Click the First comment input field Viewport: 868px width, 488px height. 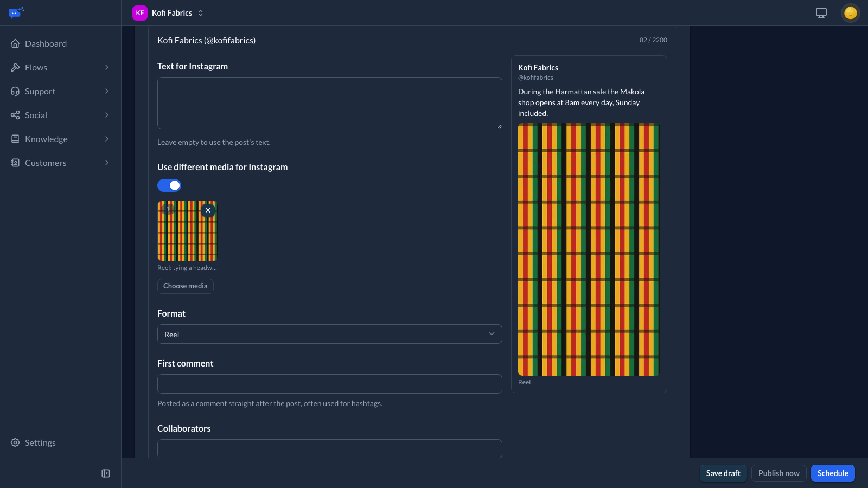[330, 384]
